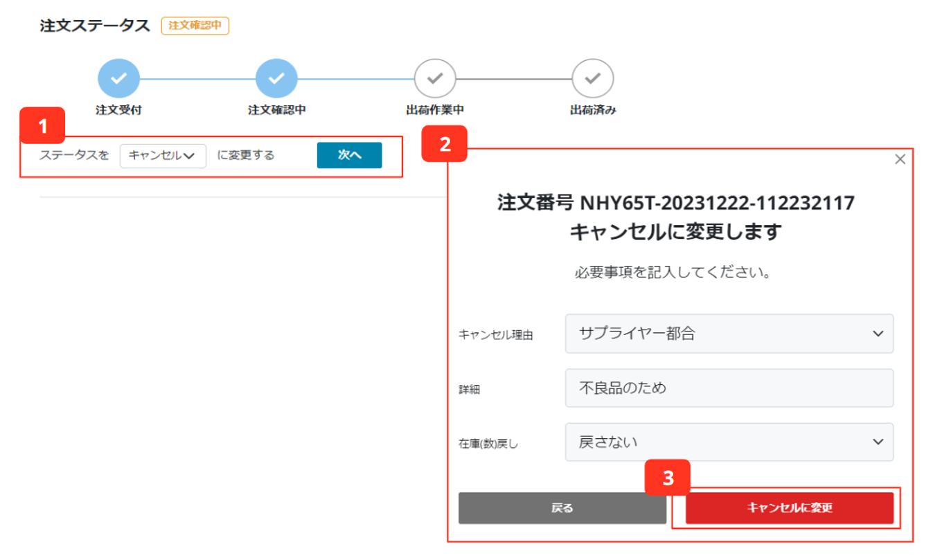Click the gray 戻る button
Screen dimensions: 942x560
pyautogui.click(x=562, y=508)
